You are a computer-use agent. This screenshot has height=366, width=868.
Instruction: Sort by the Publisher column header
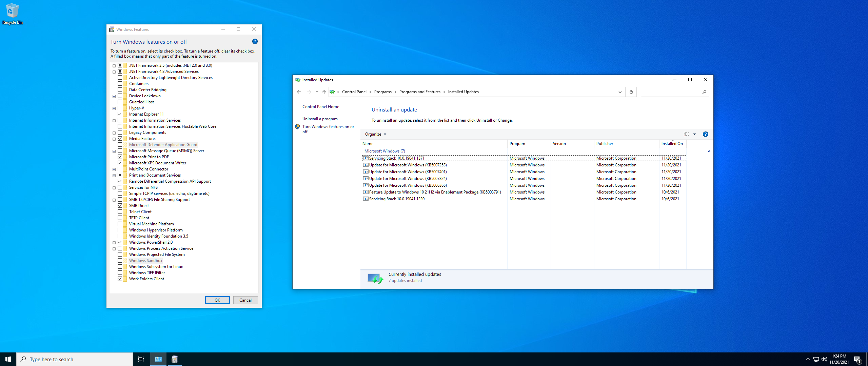point(627,144)
